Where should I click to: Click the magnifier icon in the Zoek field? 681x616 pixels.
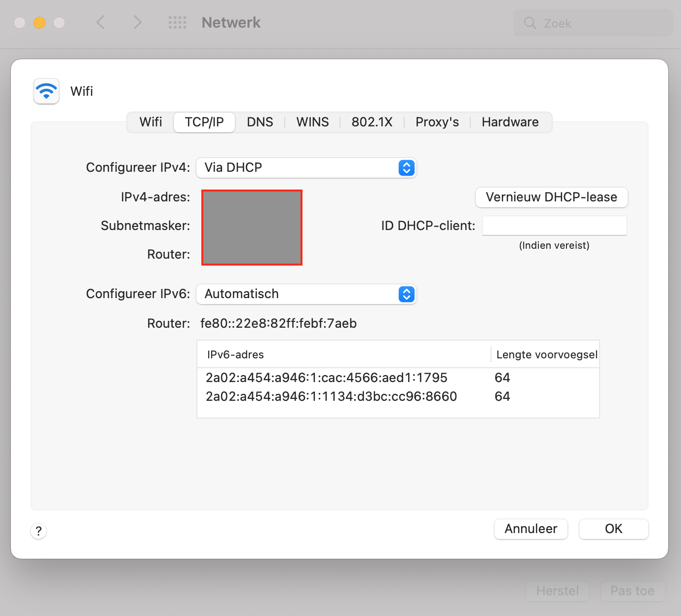[530, 23]
